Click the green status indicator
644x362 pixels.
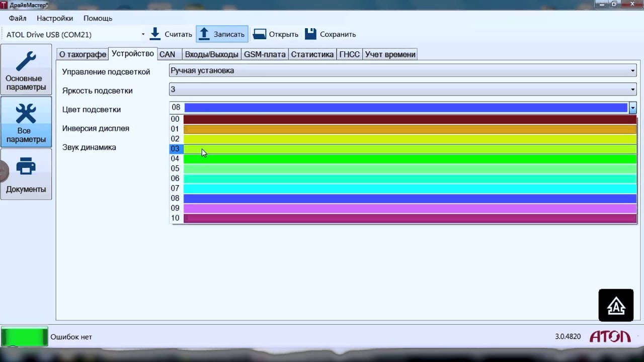point(24,336)
